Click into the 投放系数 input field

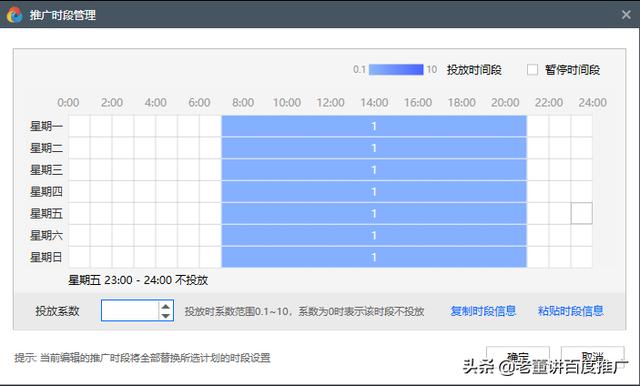pos(130,311)
